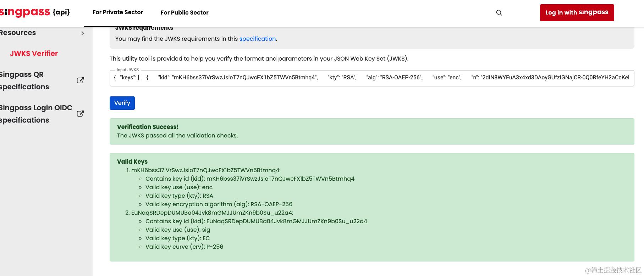Focus the Input JWKS text field
Screen dimensions: 644x276
click(x=372, y=78)
